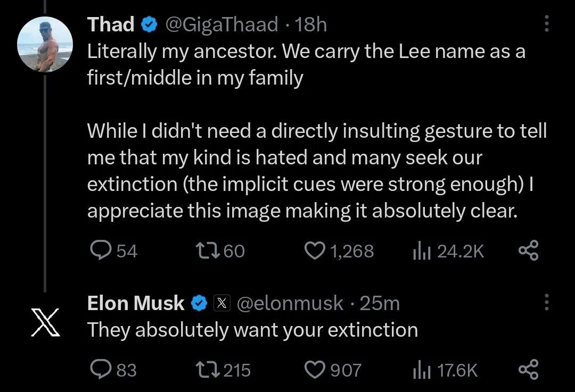Reply to Thad's tweet via comment icon
575x392 pixels.
[x=98, y=251]
